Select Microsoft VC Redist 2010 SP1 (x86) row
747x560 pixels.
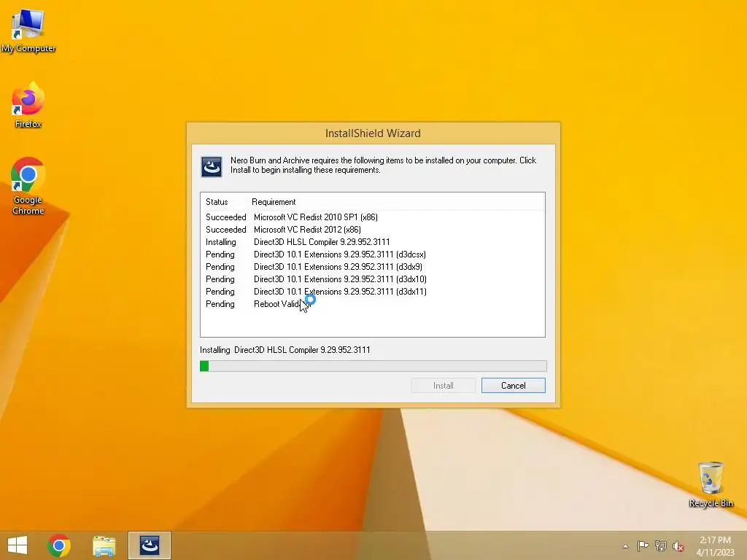(373, 217)
